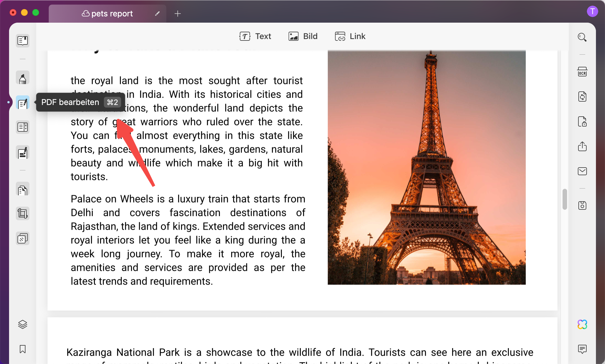Image resolution: width=605 pixels, height=364 pixels.
Task: Select the pets report tab
Action: [108, 14]
